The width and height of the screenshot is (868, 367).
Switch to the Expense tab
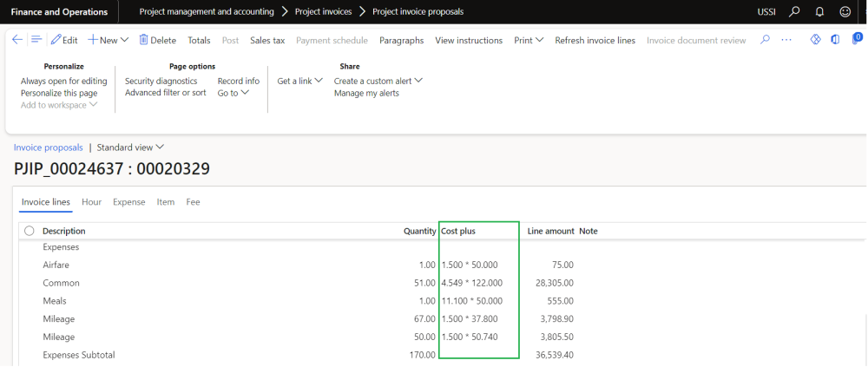129,202
